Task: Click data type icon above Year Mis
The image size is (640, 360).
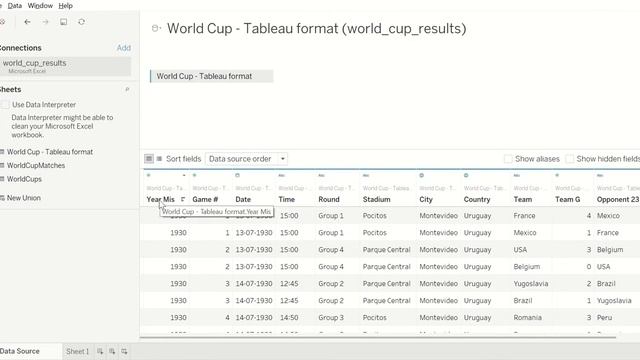Action: point(149,175)
